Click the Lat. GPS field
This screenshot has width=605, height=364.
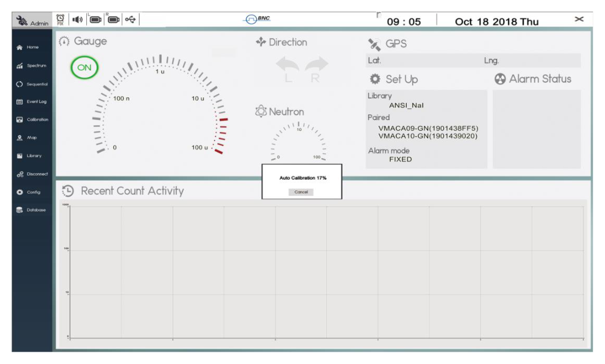pyautogui.click(x=423, y=61)
